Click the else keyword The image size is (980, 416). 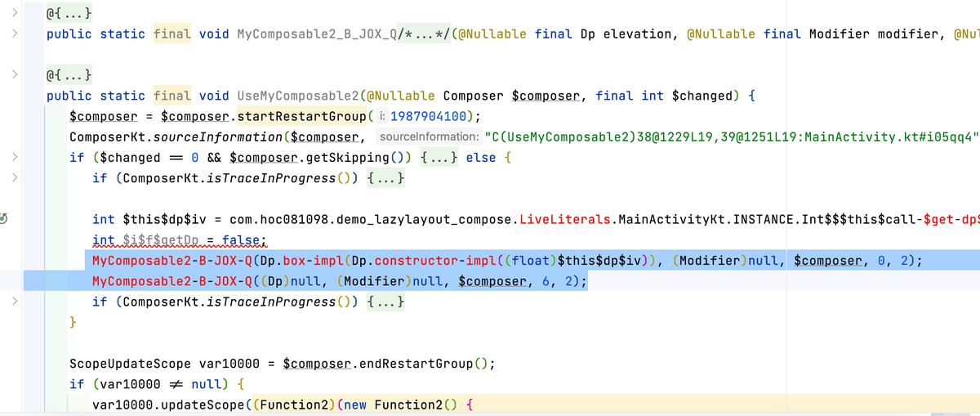tap(480, 157)
